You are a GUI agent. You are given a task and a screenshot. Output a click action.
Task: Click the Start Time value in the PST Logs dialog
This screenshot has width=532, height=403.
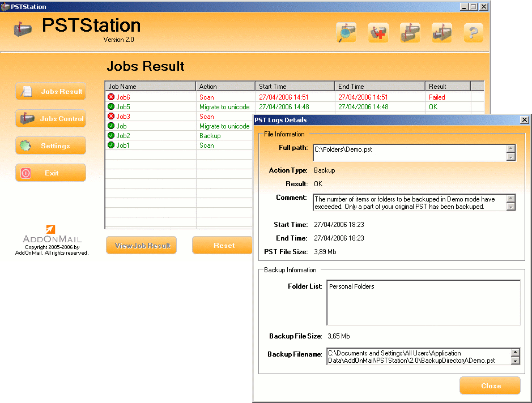pos(339,225)
